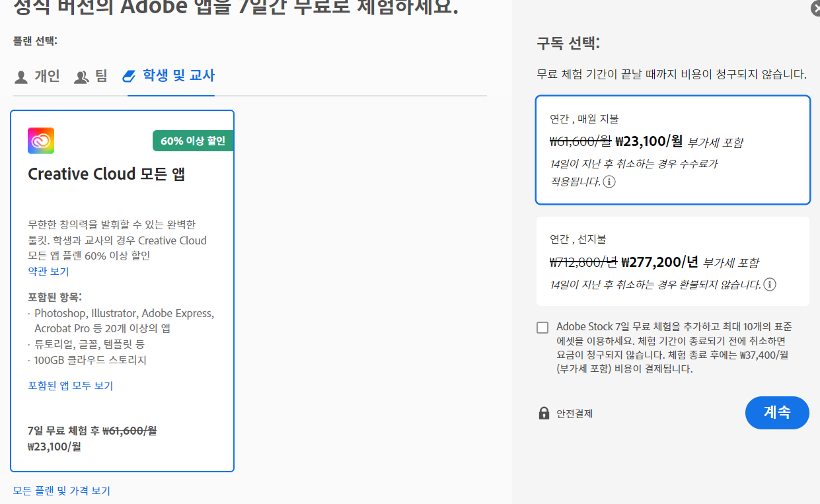The image size is (820, 504).
Task: Click the 60% 이상 할인 badge
Action: 193,141
